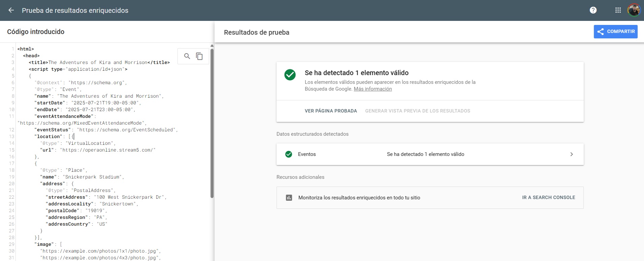Image resolution: width=644 pixels, height=261 pixels.
Task: Expand the Eventos row chevron
Action: click(x=571, y=154)
